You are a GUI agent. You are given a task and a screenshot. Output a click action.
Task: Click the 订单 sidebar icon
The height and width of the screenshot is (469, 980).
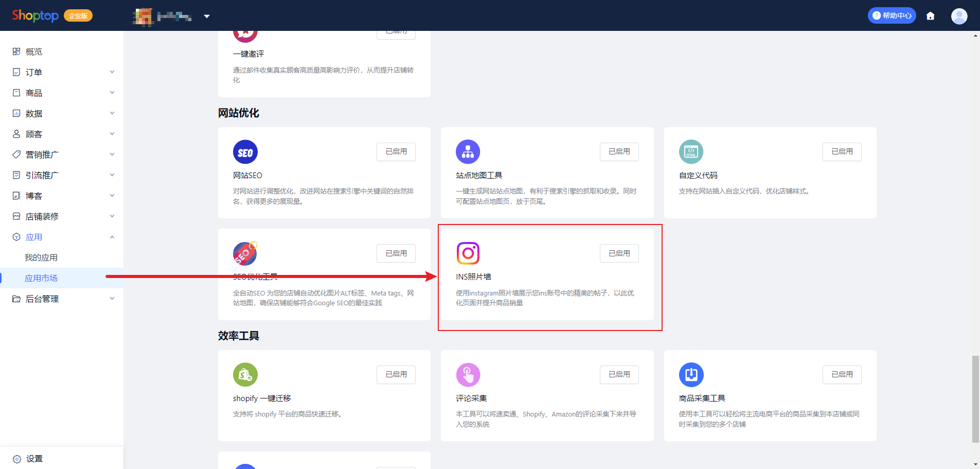(x=16, y=72)
